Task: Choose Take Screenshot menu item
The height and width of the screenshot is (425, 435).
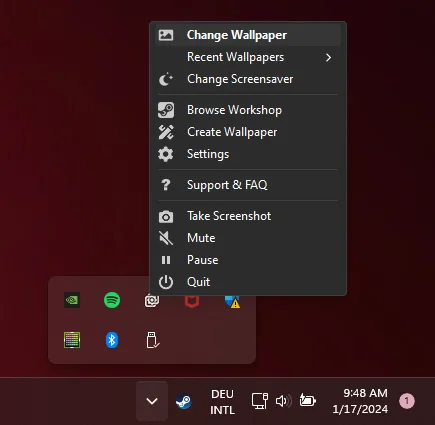Action: (x=248, y=216)
